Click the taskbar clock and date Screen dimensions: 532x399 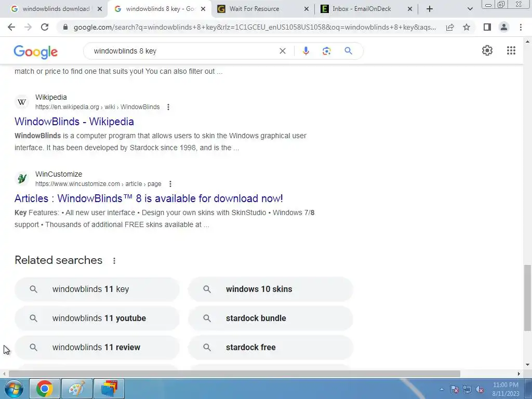coord(506,389)
